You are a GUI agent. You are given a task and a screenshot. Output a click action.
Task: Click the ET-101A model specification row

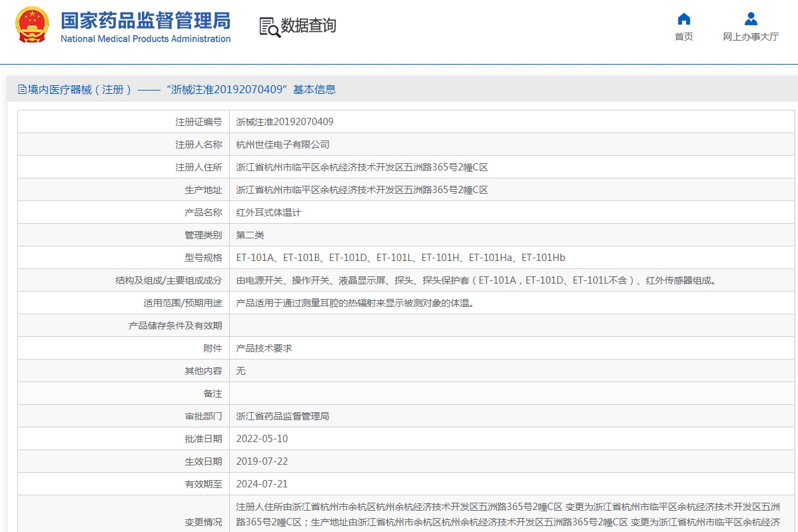[x=400, y=258]
